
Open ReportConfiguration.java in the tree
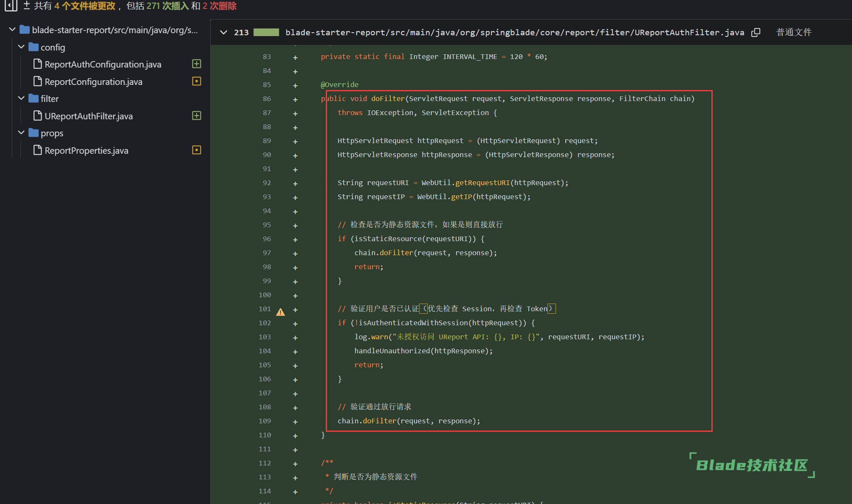click(93, 82)
